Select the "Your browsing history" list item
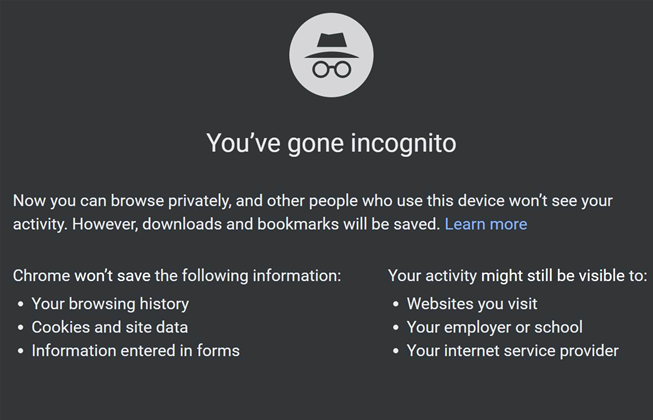 point(110,303)
